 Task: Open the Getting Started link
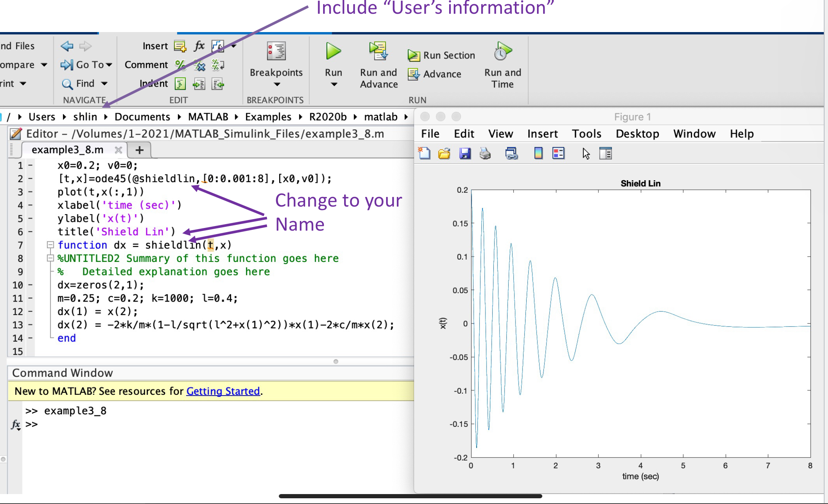(223, 391)
